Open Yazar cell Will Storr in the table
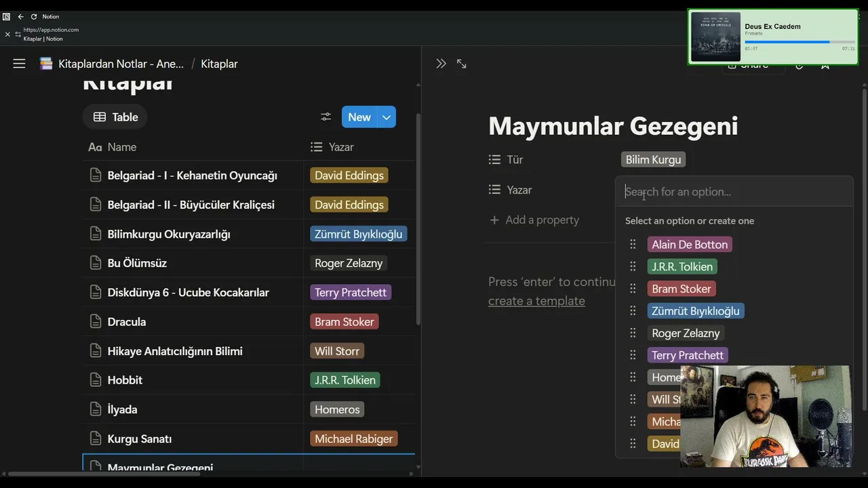 coord(337,351)
